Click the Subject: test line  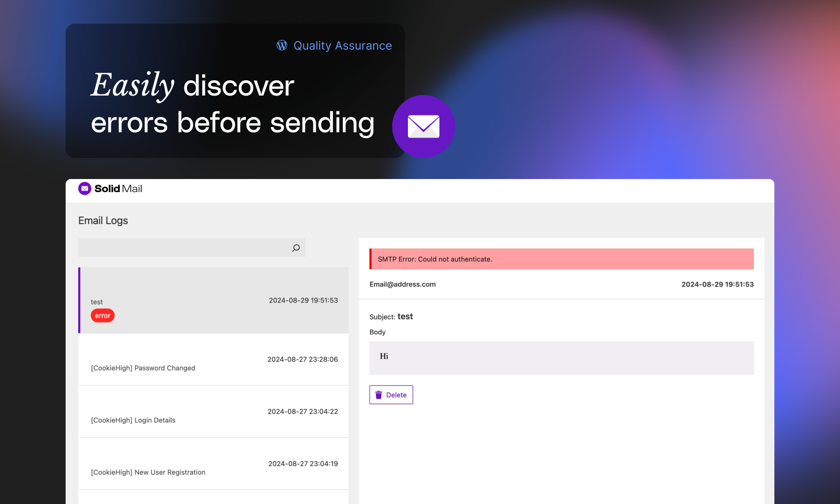pos(391,317)
